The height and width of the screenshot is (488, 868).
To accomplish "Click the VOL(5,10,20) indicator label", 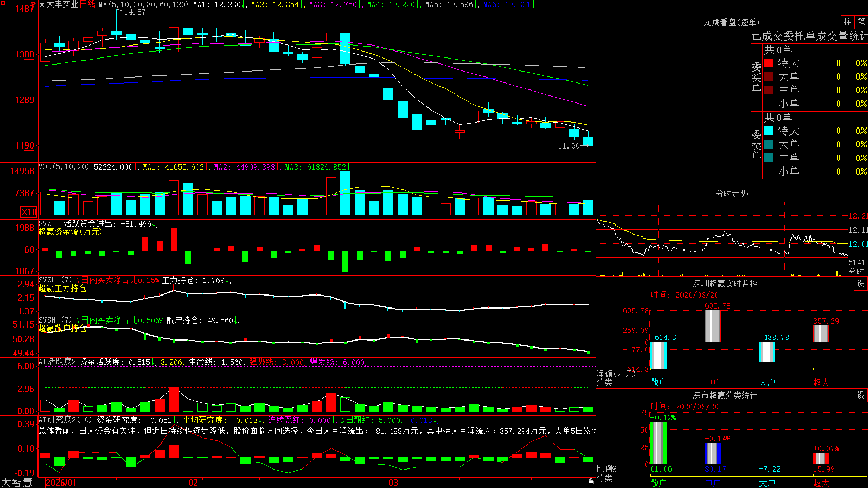I will [63, 167].
